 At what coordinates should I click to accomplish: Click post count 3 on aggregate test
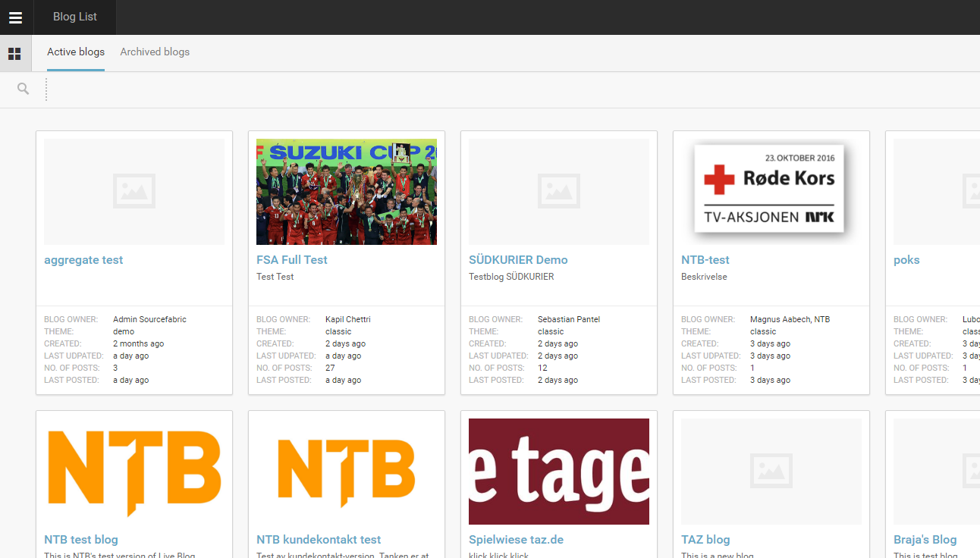point(115,368)
